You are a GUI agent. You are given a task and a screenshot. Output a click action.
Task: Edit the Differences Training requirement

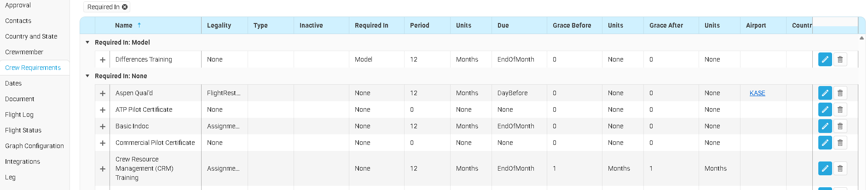point(825,59)
